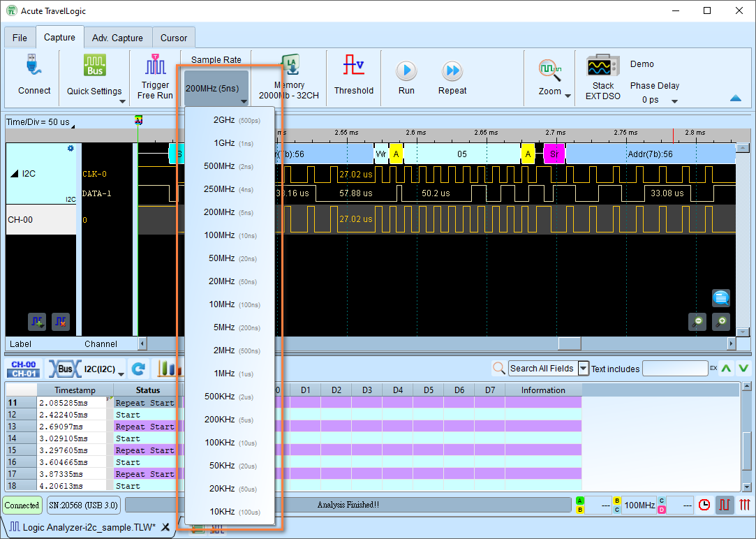Screen dimensions: 756x539
Task: Click the add channel icon
Action: point(36,321)
